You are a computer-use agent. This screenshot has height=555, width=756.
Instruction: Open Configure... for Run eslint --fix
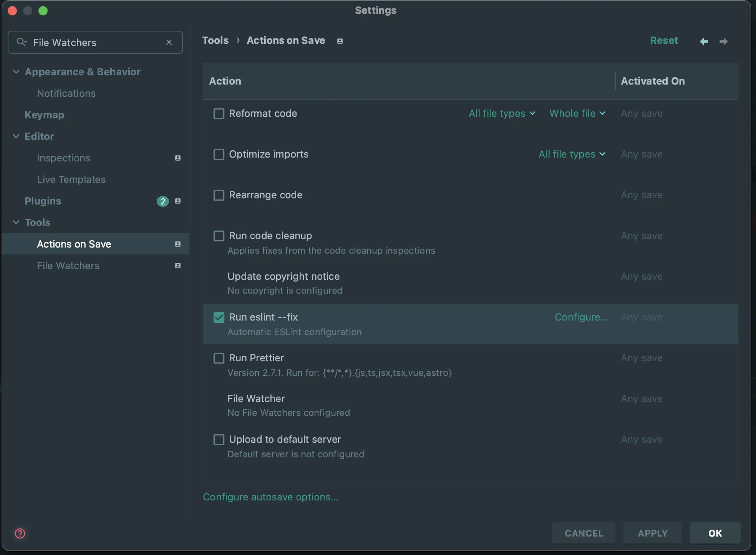[581, 317]
